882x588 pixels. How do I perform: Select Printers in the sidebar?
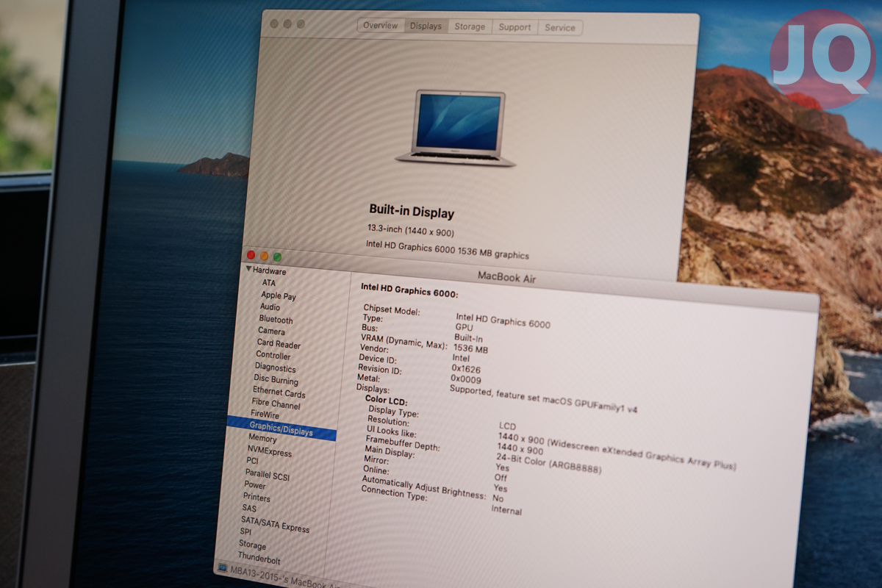(257, 498)
